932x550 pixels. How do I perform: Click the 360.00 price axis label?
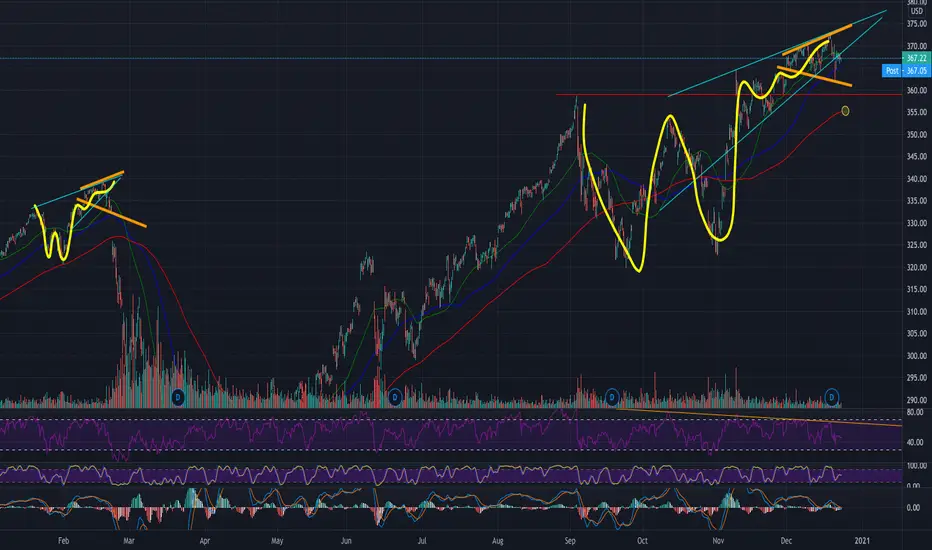click(x=917, y=90)
